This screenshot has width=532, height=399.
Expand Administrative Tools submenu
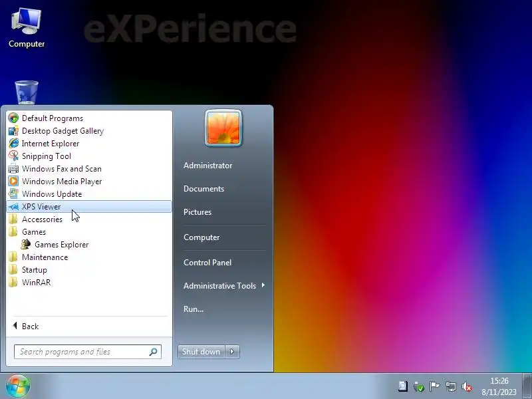[x=224, y=286]
